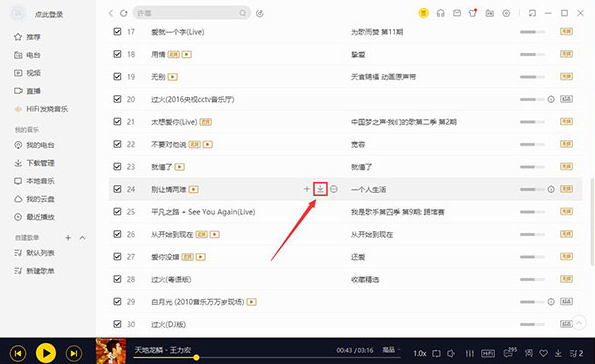Screen dimensions: 595x364
Task: Add song 24 using the plus icon
Action: (x=307, y=189)
